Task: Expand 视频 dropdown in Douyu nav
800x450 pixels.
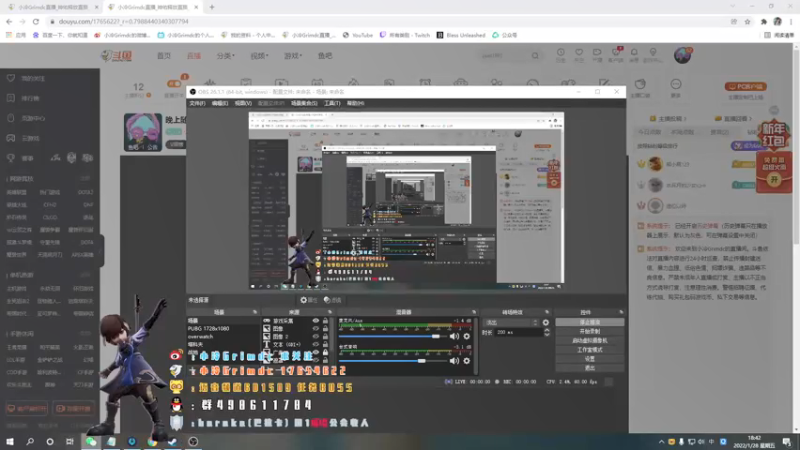Action: tap(259, 56)
